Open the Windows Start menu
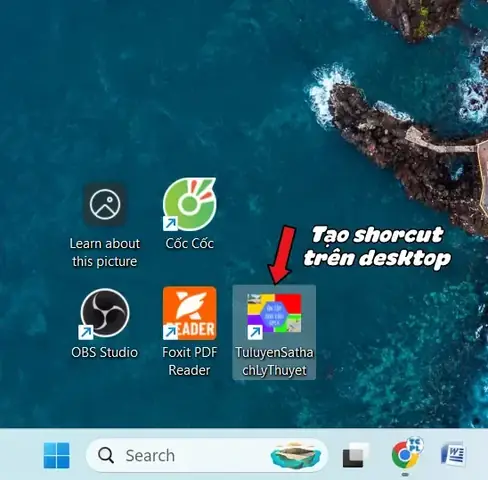This screenshot has height=480, width=488. (57, 455)
